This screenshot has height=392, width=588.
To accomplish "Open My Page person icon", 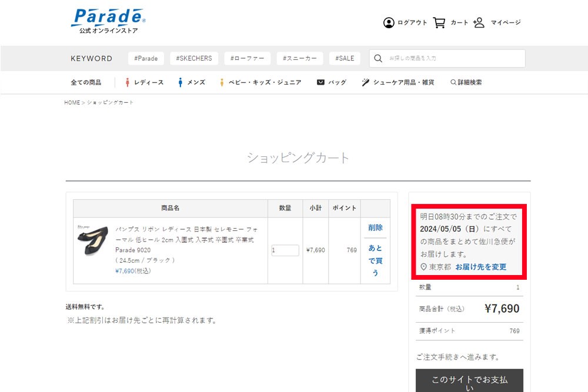I will 479,23.
